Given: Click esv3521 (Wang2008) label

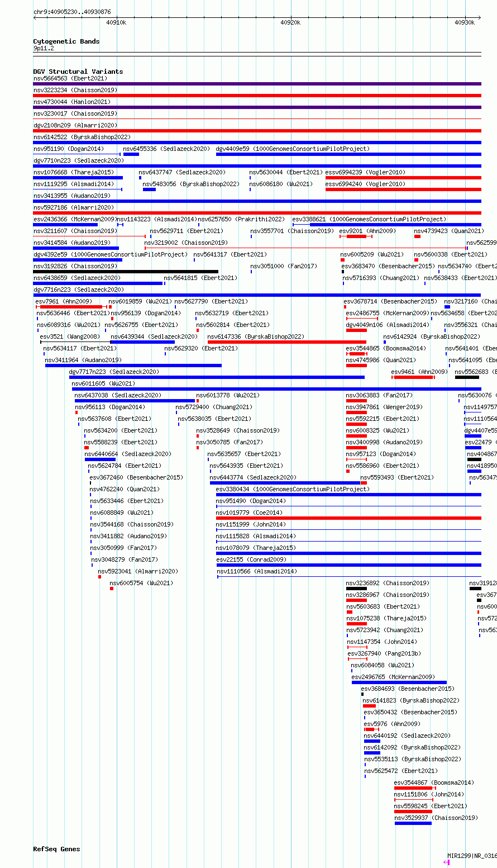Looking at the screenshot, I should click(x=70, y=336).
